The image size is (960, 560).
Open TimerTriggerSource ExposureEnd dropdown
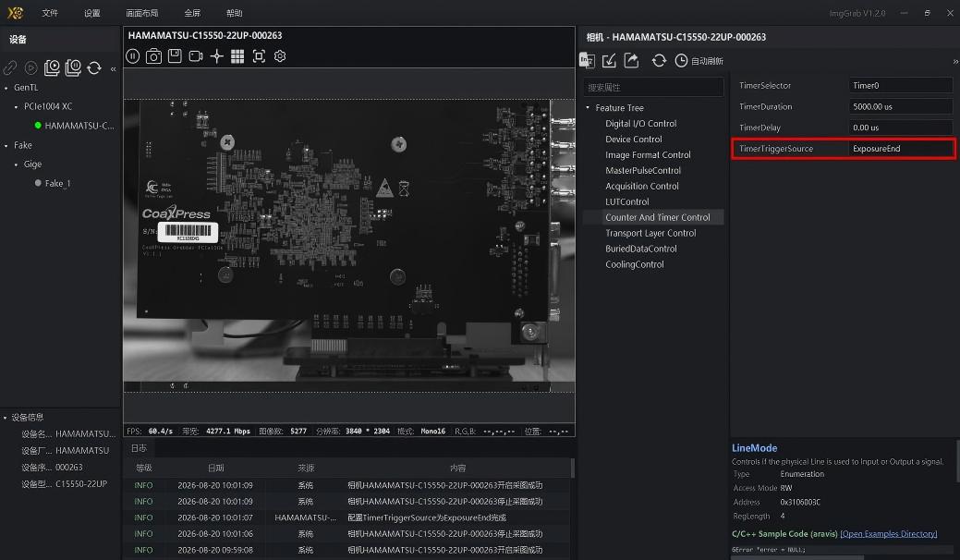(900, 149)
